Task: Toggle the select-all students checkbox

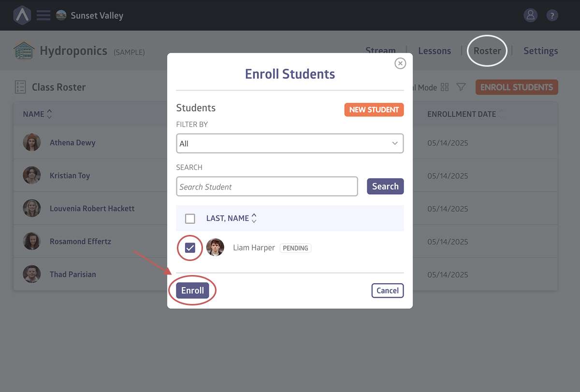Action: (x=190, y=219)
